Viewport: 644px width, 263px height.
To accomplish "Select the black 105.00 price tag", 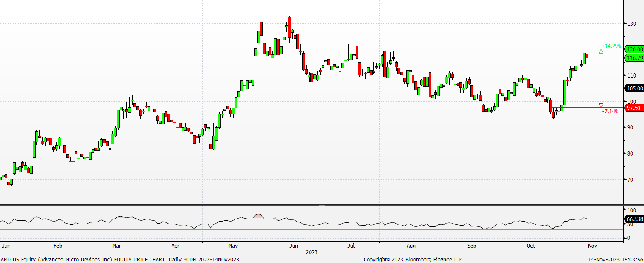I will pos(634,88).
